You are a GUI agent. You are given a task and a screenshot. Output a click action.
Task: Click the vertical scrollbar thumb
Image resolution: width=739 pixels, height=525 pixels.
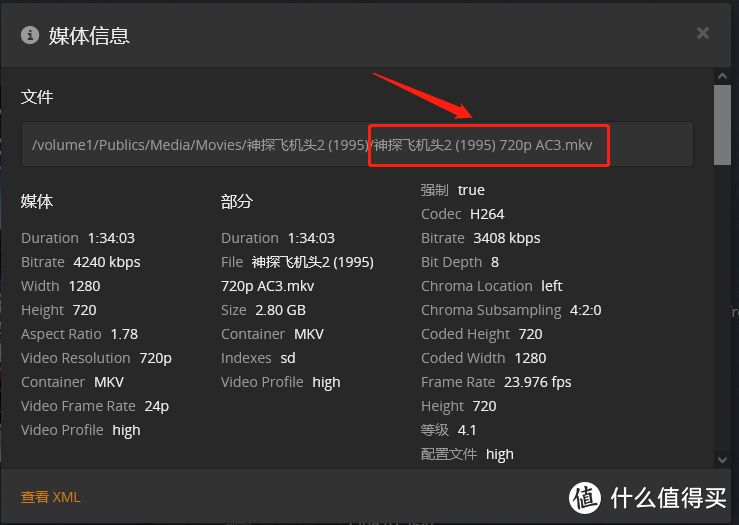click(722, 125)
